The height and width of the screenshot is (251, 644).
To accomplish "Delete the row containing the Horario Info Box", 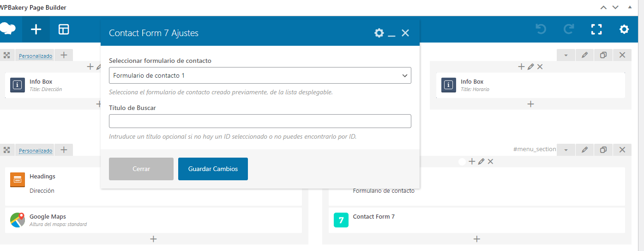I will point(622,55).
